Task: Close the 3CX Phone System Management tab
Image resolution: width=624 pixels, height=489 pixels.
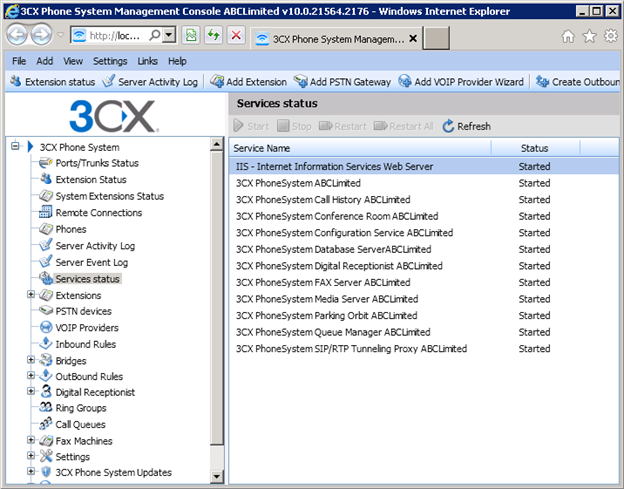Action: coord(413,39)
